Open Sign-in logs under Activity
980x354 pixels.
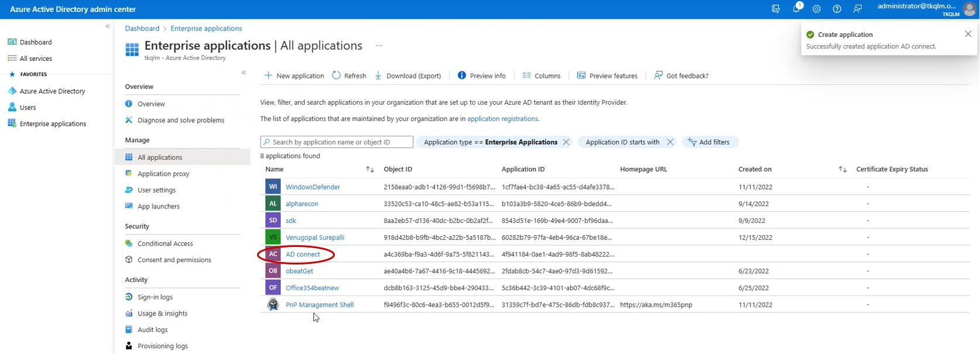click(155, 297)
